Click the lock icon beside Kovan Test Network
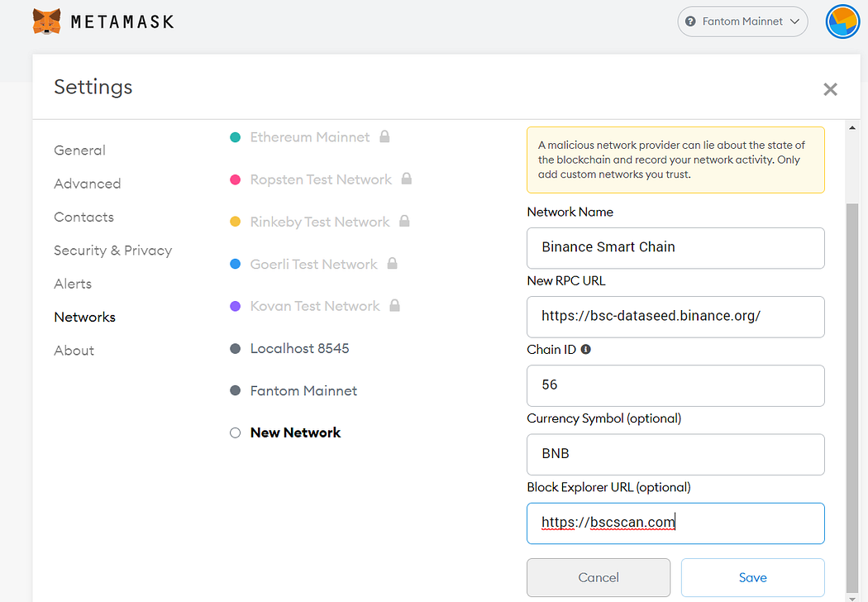Image resolution: width=868 pixels, height=602 pixels. coord(394,306)
